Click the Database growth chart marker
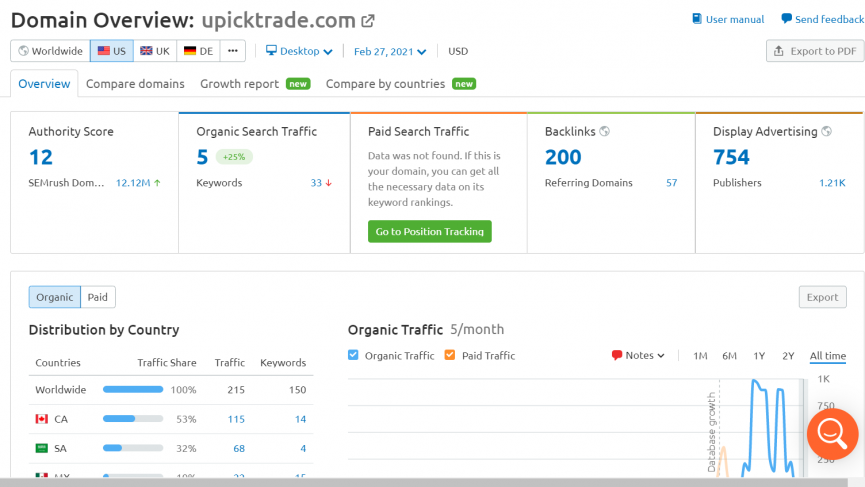 [712, 432]
